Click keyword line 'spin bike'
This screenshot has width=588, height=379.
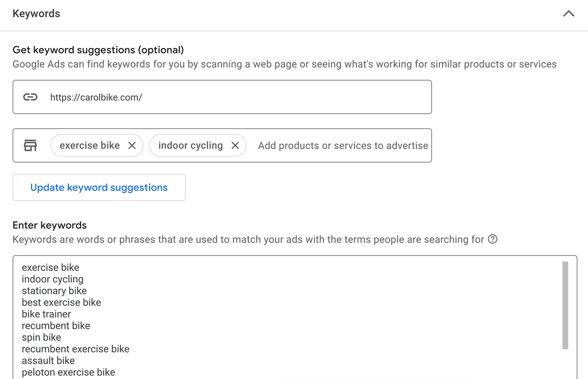click(x=42, y=338)
